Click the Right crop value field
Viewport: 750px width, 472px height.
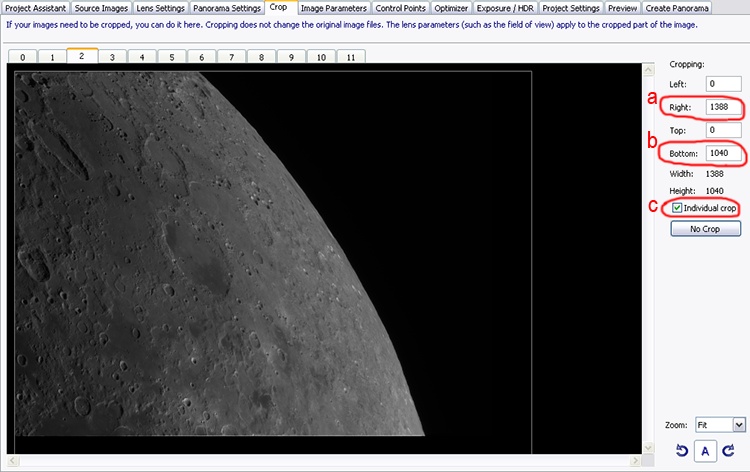click(x=722, y=106)
